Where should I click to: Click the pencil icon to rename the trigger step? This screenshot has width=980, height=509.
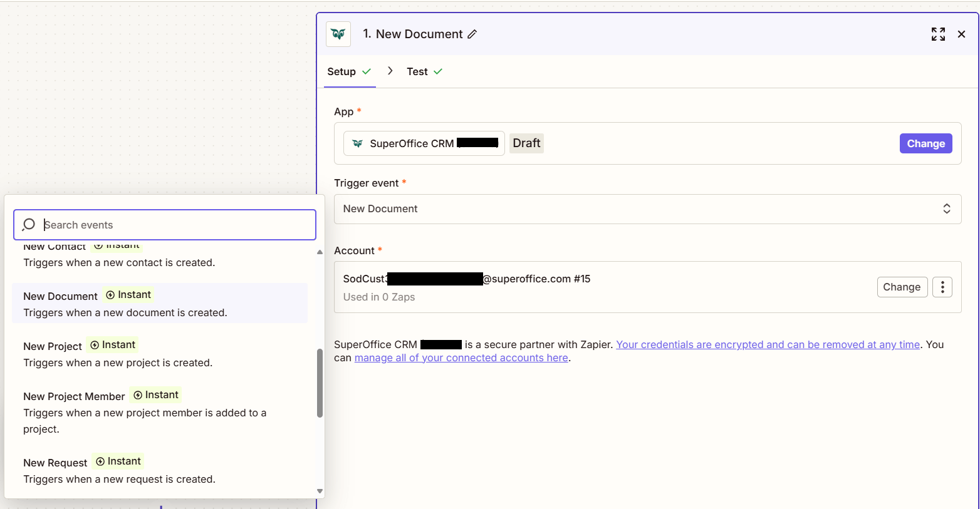pyautogui.click(x=472, y=34)
